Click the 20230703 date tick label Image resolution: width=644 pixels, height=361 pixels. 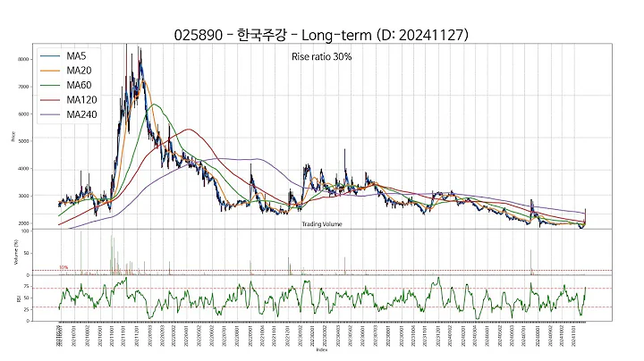(376, 336)
